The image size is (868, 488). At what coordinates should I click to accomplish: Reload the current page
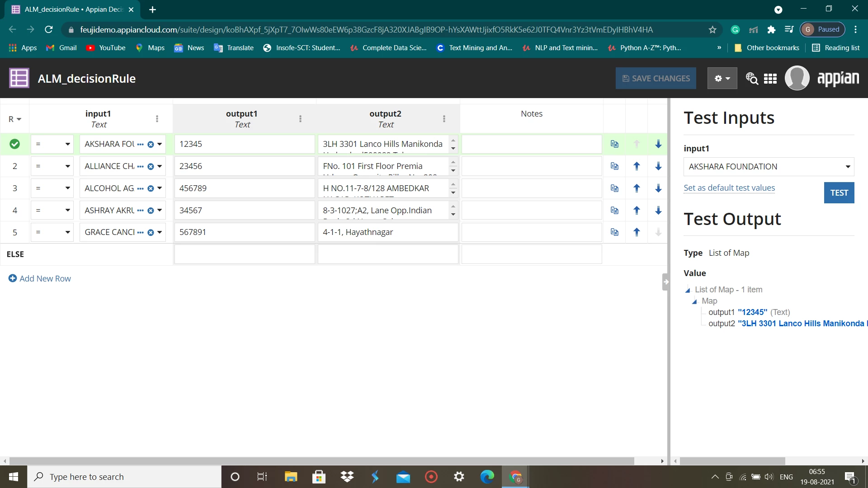click(49, 30)
